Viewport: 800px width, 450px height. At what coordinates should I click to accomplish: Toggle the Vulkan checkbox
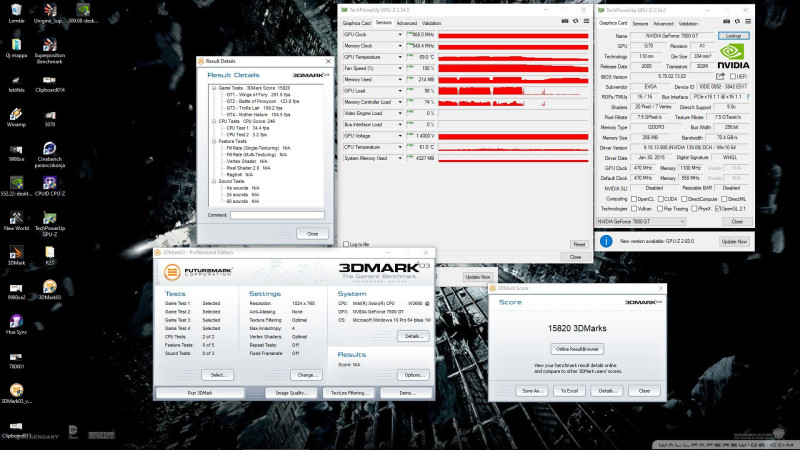click(634, 209)
